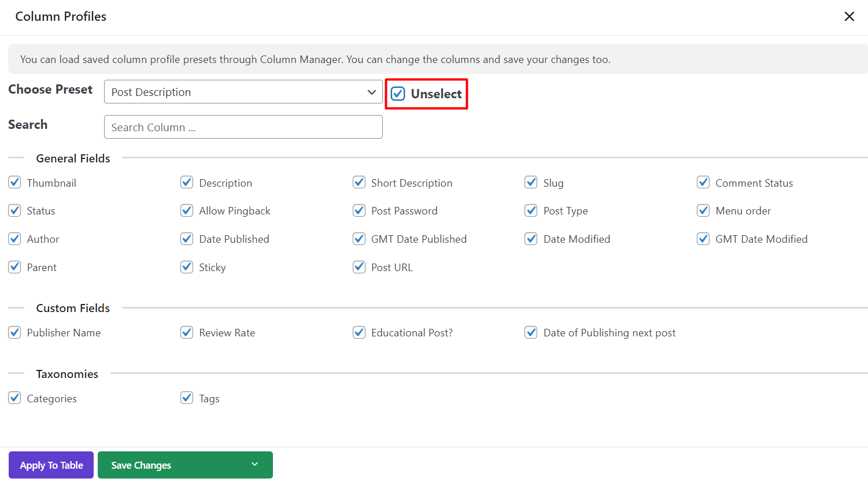Expand the Save Changes dropdown arrow

[255, 465]
